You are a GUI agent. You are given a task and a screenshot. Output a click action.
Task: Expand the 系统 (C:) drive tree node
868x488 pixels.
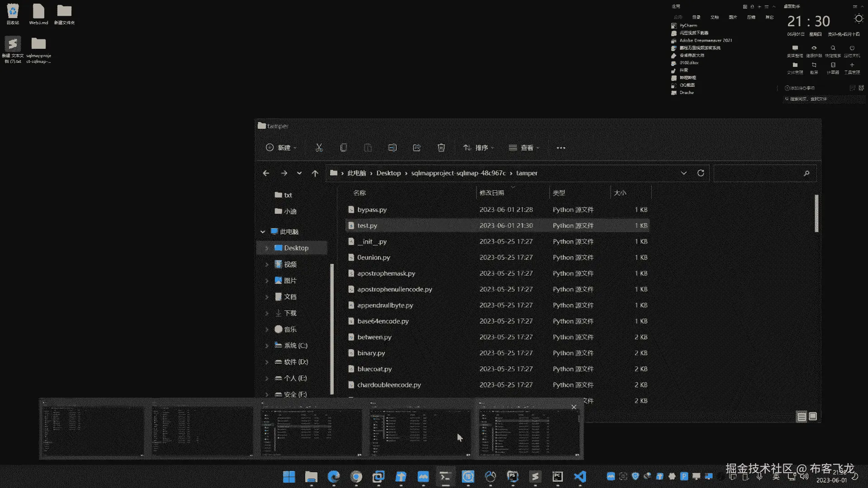267,346
